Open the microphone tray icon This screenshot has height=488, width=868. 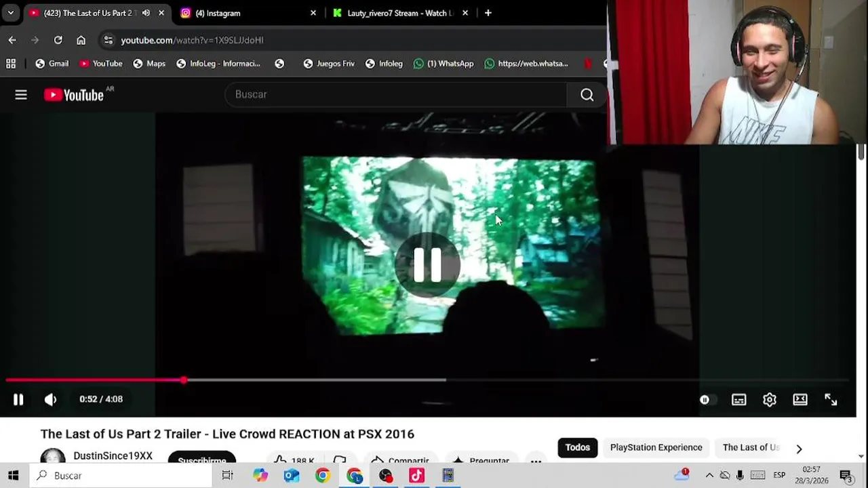coord(740,476)
